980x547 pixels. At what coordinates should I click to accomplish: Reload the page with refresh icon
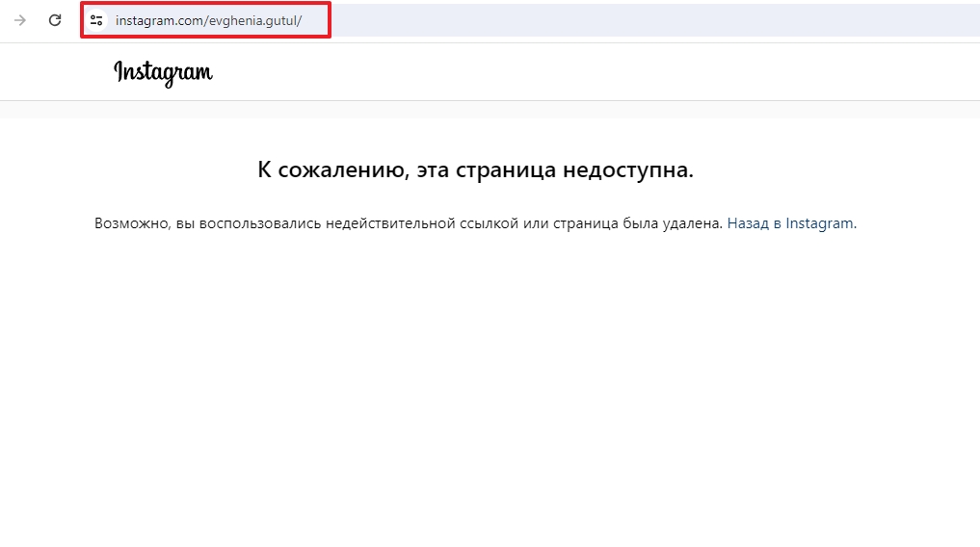55,20
